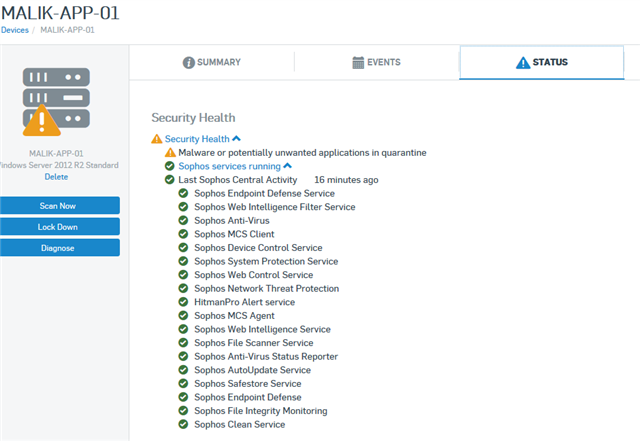Screen dimensions: 640x441
Task: Collapse Sophos services running chevron
Action: tap(287, 166)
